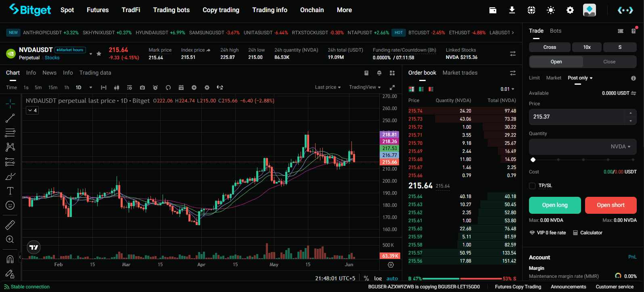
Task: Open the Last price dropdown
Action: (328, 87)
